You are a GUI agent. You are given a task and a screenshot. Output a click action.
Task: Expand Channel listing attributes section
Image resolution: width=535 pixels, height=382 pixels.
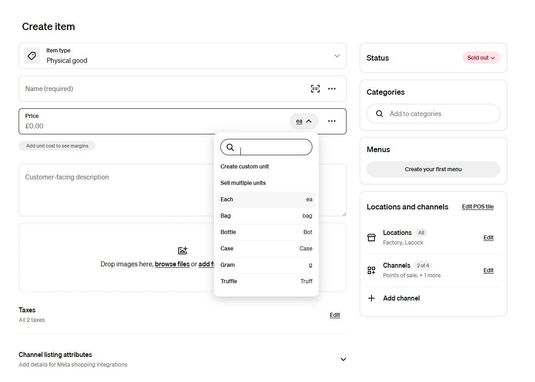tap(343, 359)
